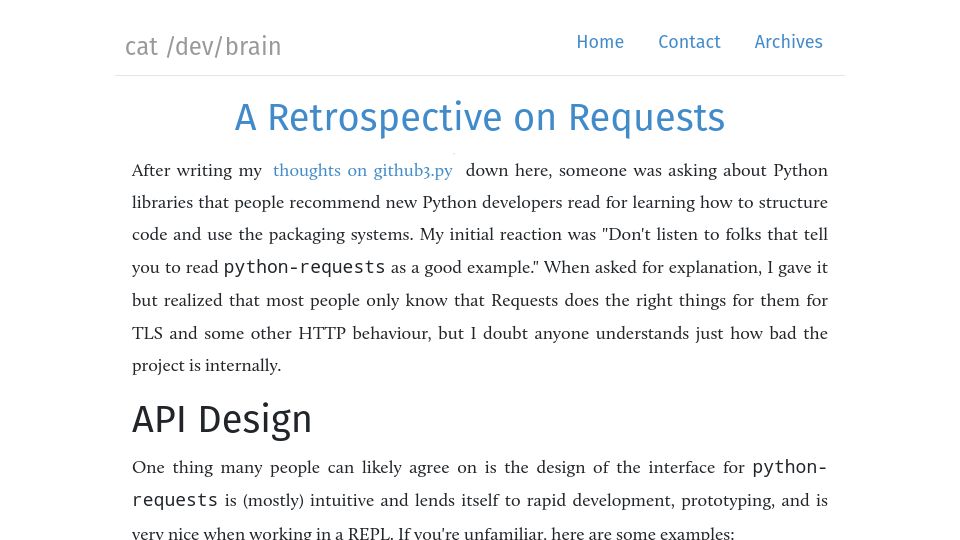960x540 pixels.
Task: Open the cat /dev/brain site title
Action: [x=203, y=47]
